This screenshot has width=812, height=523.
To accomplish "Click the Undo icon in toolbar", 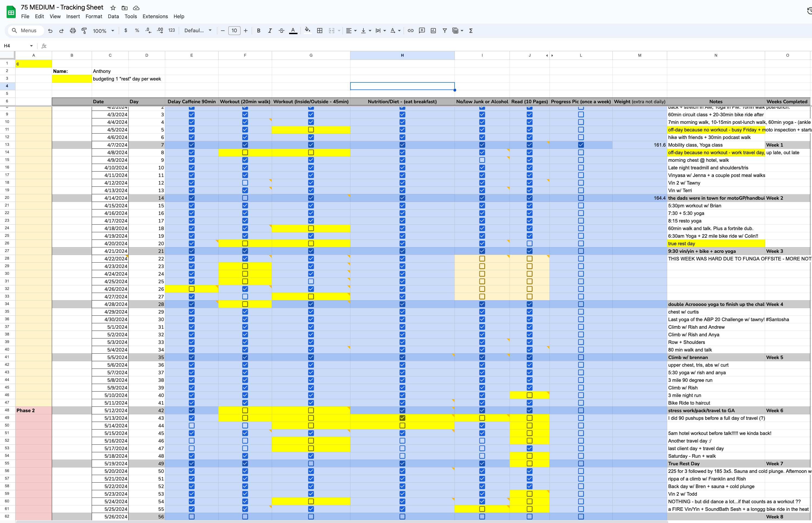I will 50,31.
